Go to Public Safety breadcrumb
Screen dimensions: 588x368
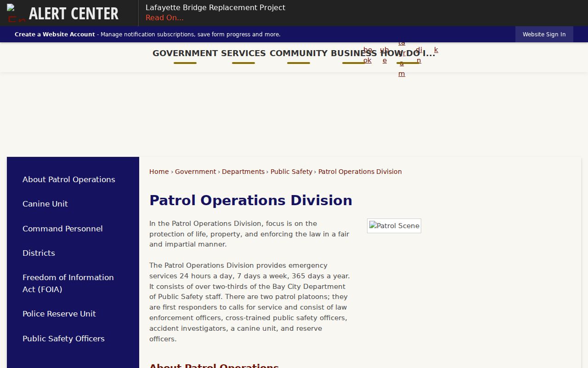point(291,172)
